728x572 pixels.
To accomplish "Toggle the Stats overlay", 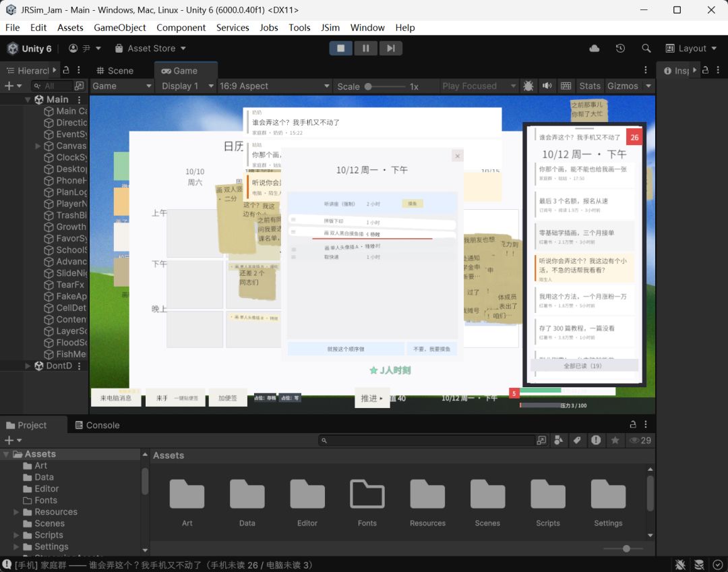I will pos(590,86).
